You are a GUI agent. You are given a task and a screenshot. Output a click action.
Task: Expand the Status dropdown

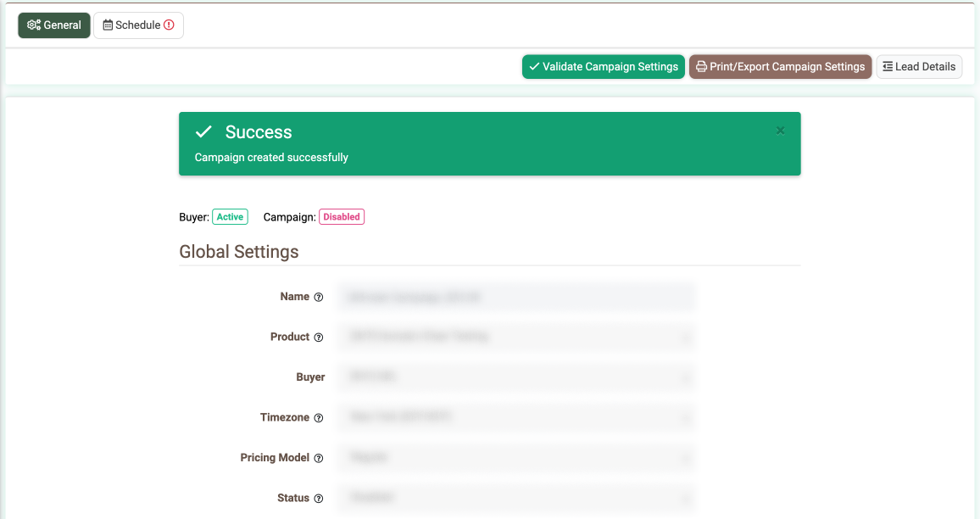click(x=517, y=498)
